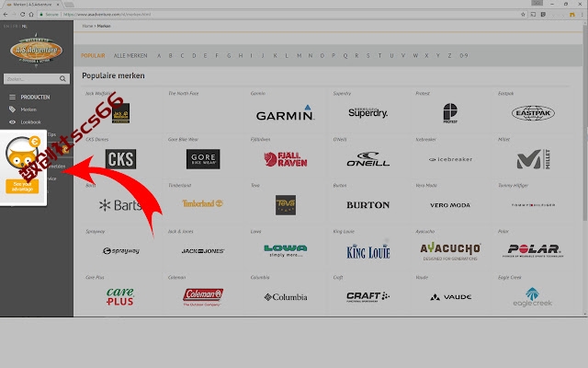588x368 pixels.
Task: Open the Millet brand logo
Action: click(x=533, y=159)
